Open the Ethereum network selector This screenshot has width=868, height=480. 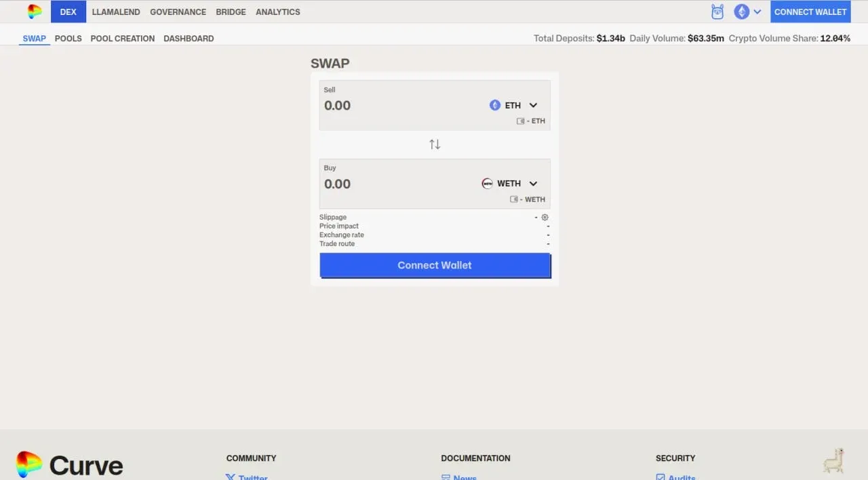748,12
